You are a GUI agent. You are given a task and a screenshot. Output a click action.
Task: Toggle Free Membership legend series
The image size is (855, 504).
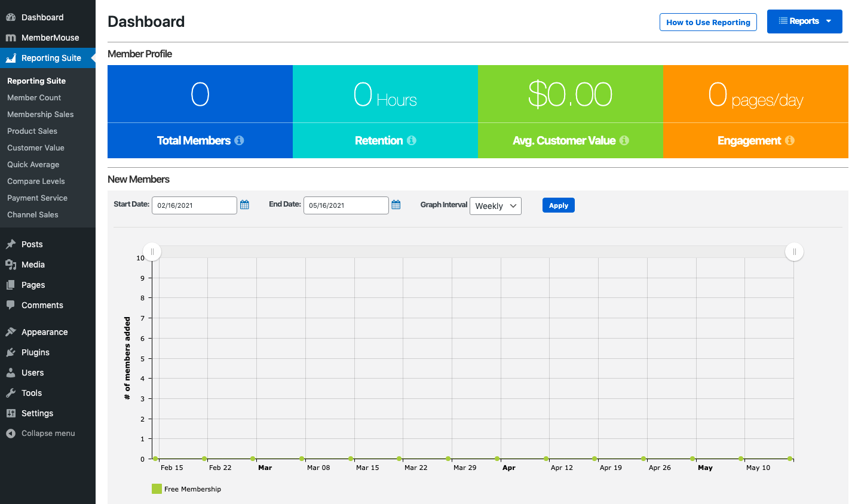point(157,489)
